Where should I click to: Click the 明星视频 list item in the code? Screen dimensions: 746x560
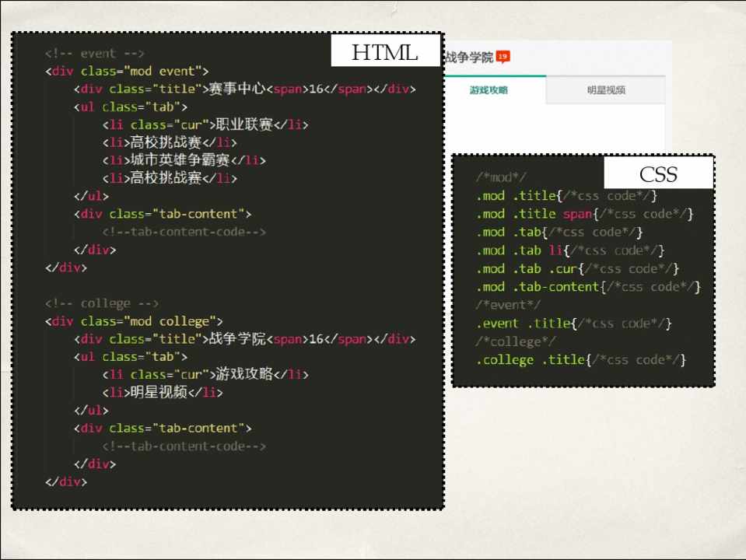click(162, 393)
